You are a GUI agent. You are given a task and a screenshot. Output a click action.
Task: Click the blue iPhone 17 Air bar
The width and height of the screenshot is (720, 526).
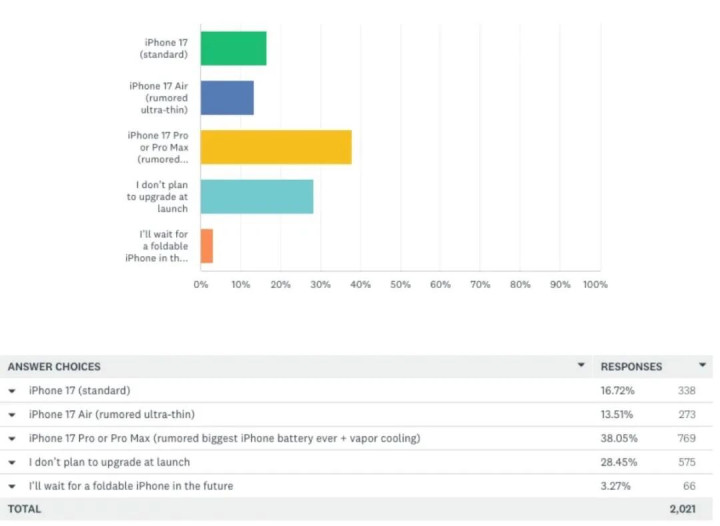227,98
